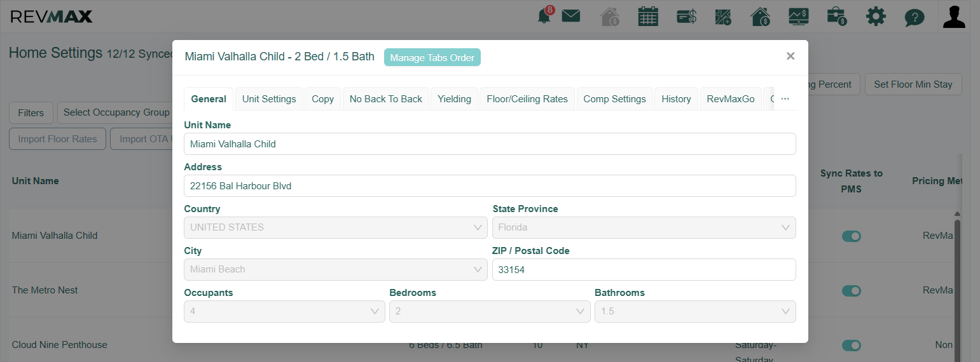Image resolution: width=980 pixels, height=362 pixels.
Task: Click The Metro Nest unit row
Action: [45, 290]
